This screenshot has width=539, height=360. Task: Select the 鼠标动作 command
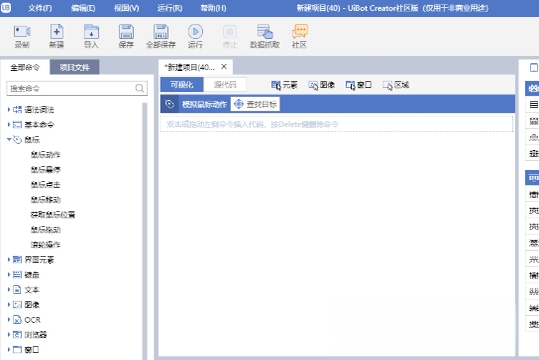click(45, 154)
